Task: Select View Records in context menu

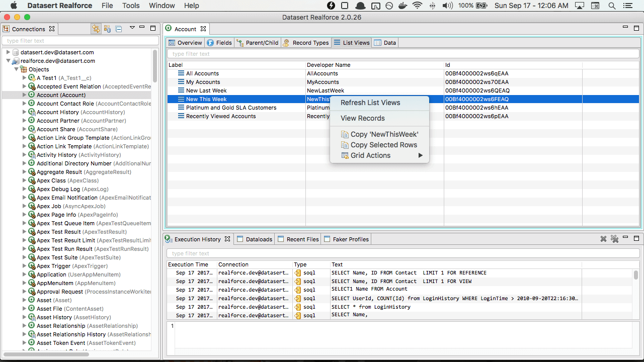Action: pos(379,118)
